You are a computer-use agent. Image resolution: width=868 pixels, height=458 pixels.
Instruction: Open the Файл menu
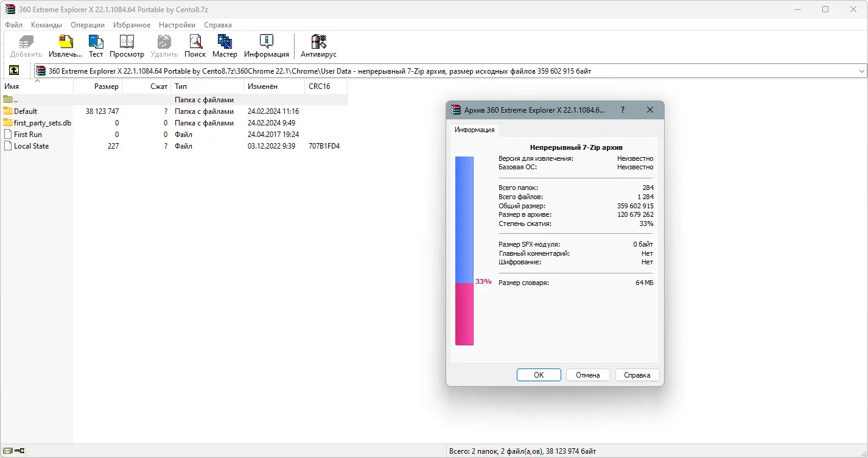[13, 25]
